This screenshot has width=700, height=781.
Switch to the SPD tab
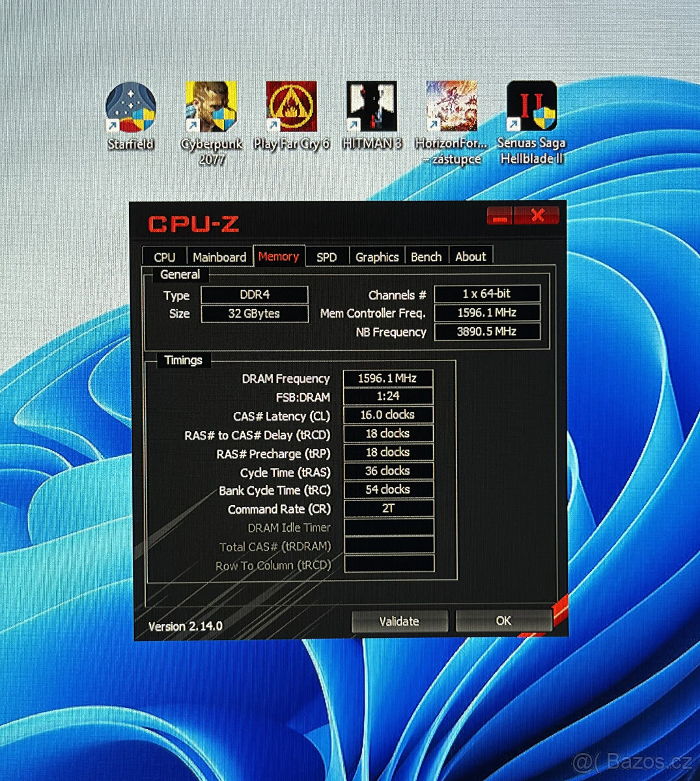(x=326, y=256)
